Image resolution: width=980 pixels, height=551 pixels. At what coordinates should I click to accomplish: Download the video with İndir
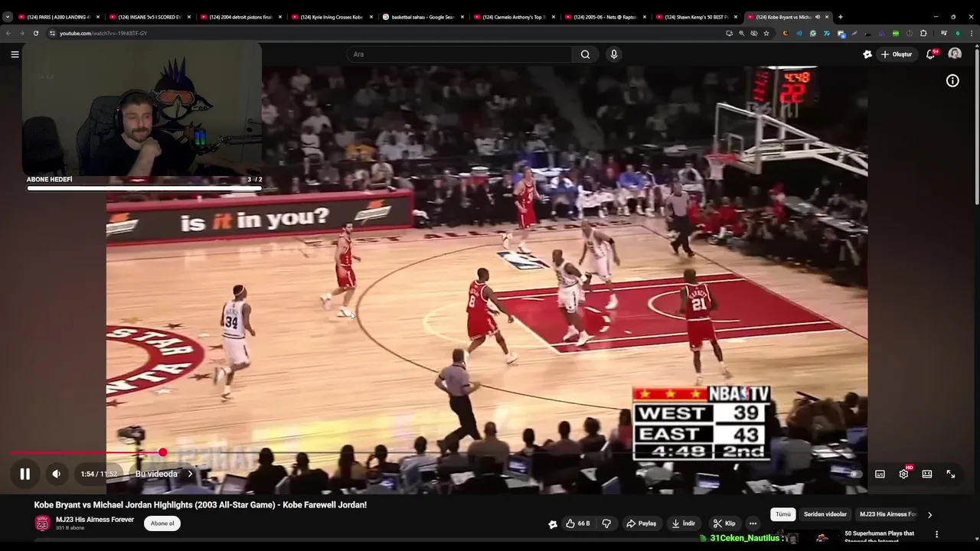684,523
